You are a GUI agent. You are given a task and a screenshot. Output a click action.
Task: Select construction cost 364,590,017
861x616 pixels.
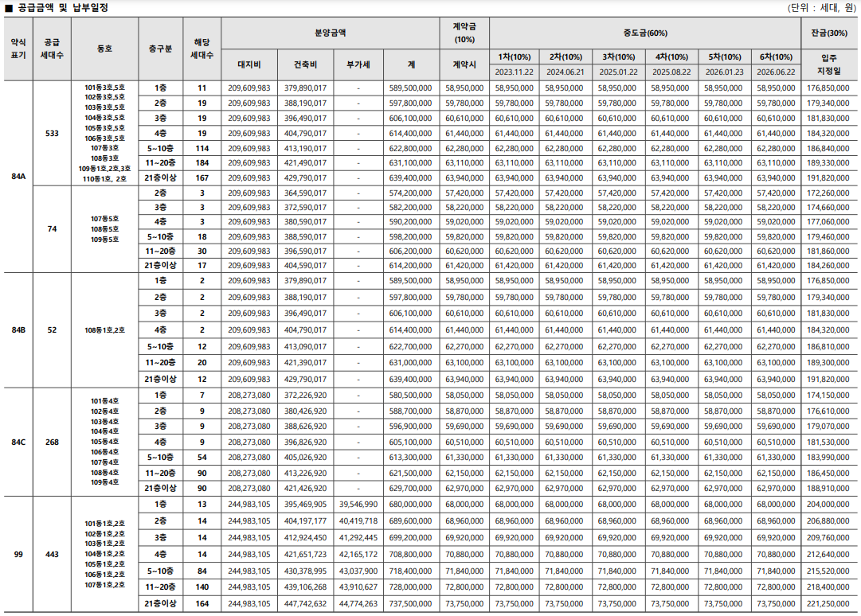(x=305, y=193)
